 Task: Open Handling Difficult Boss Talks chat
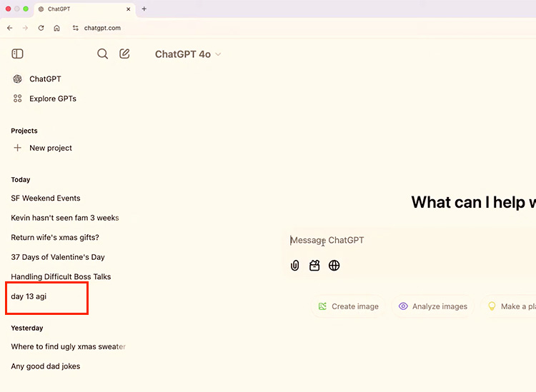61,276
